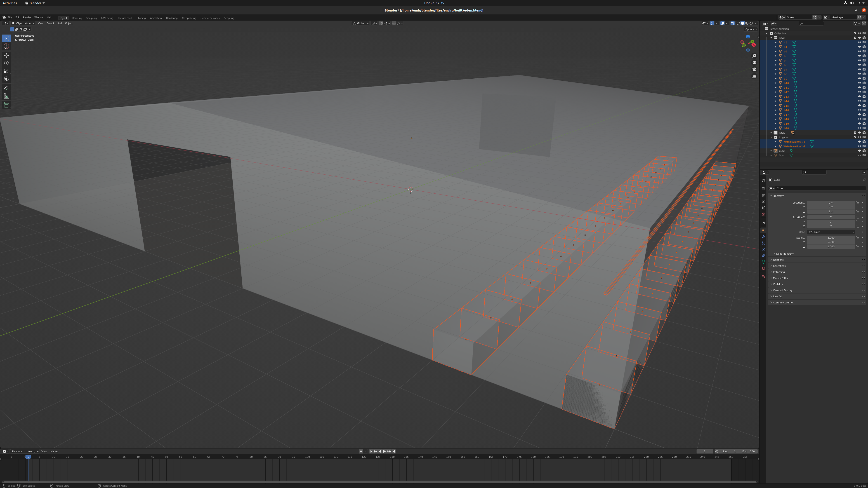
Task: Open the Modifier properties wrench tab
Action: pyautogui.click(x=763, y=237)
